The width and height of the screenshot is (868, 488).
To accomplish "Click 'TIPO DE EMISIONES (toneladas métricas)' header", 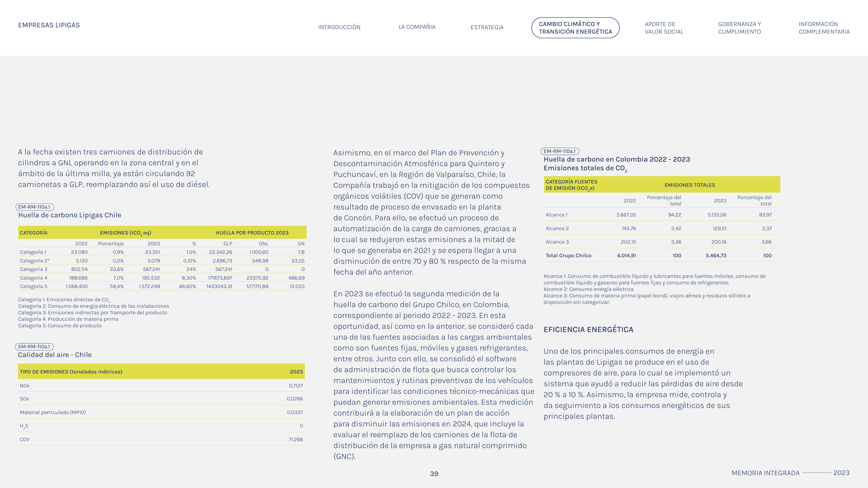I will [71, 372].
